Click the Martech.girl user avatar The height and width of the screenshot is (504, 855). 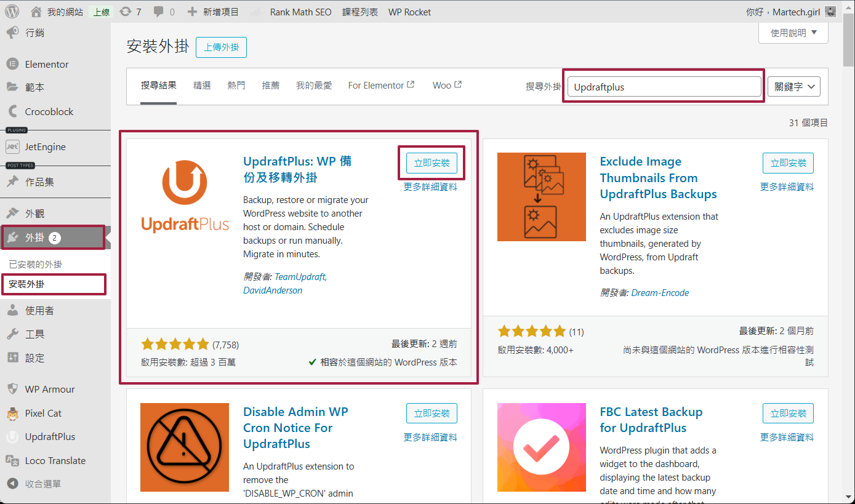click(830, 12)
